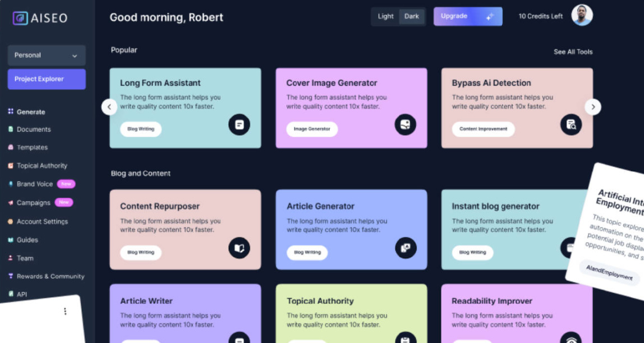Click Blog Writing tag on Instant blog generator
This screenshot has height=343, width=644.
[473, 252]
